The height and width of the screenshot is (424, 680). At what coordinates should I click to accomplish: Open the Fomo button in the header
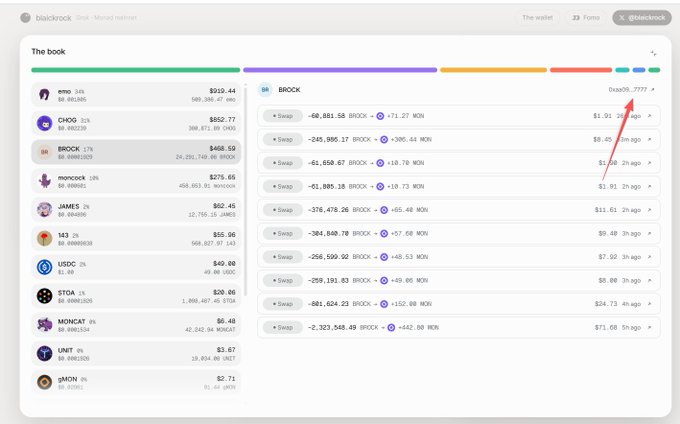[586, 18]
